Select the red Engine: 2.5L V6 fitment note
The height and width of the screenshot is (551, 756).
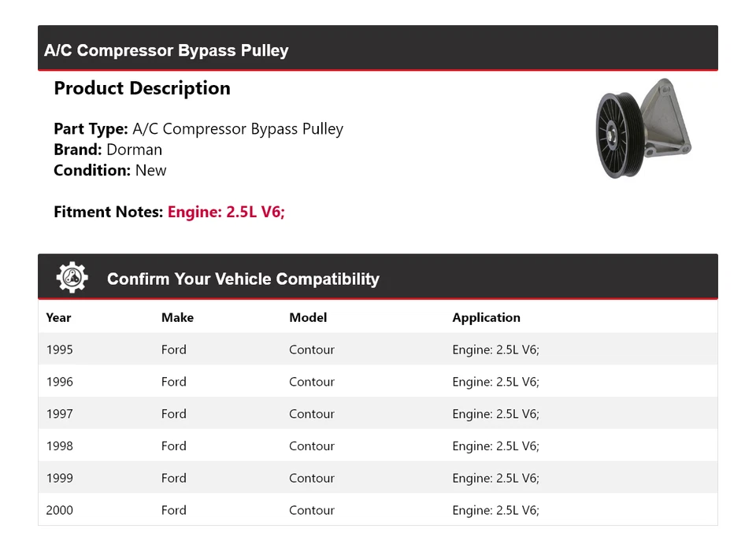226,212
